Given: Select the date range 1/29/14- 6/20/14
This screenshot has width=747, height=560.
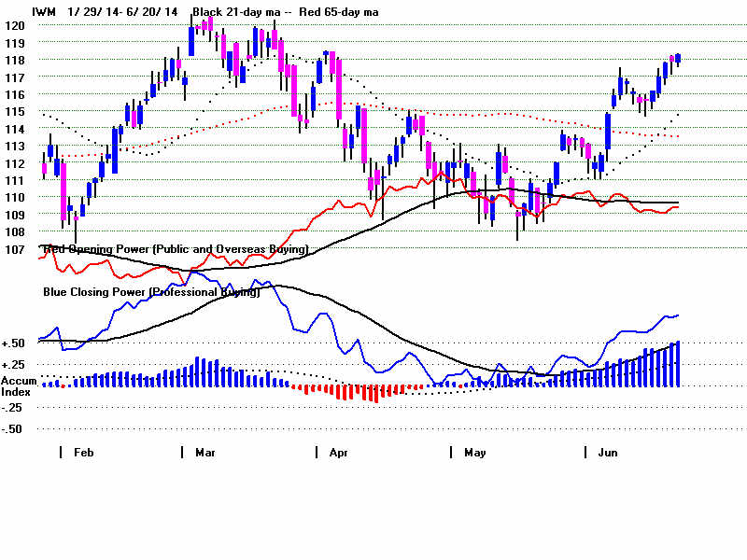Looking at the screenshot, I should pyautogui.click(x=122, y=12).
